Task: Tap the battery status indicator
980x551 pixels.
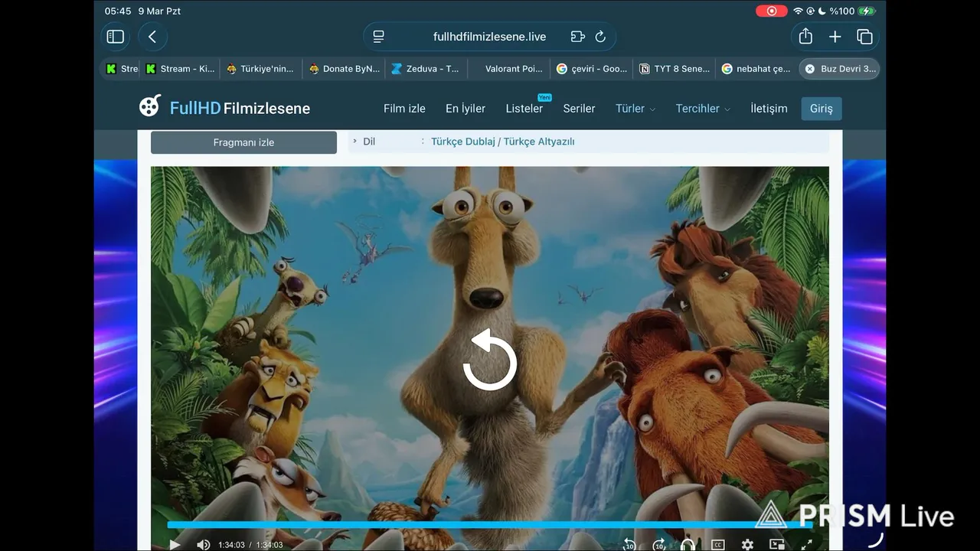Action: click(867, 11)
